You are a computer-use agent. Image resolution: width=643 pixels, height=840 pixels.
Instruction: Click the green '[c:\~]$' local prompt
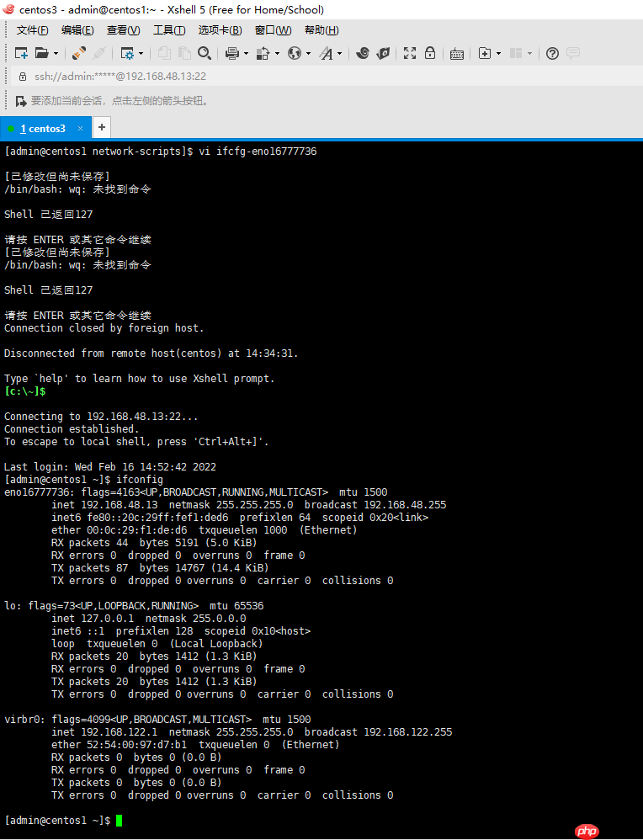[25, 391]
